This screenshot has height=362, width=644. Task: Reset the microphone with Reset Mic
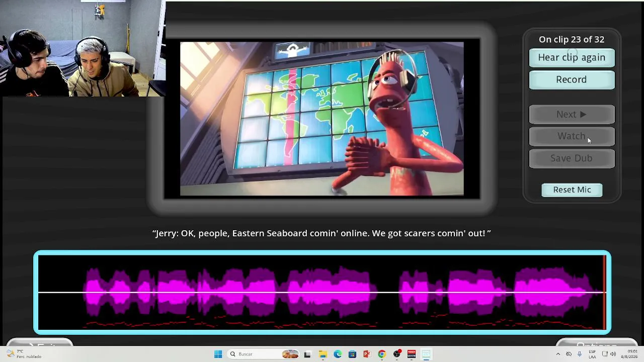[572, 190]
